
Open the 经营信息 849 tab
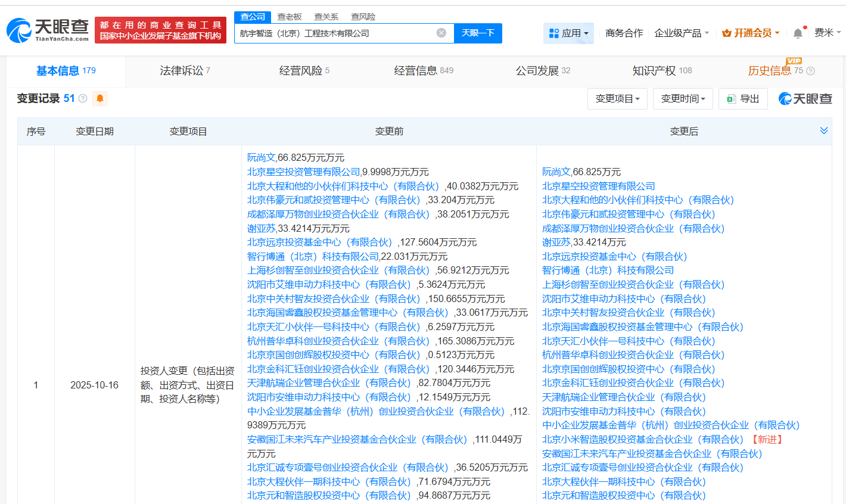pos(424,70)
